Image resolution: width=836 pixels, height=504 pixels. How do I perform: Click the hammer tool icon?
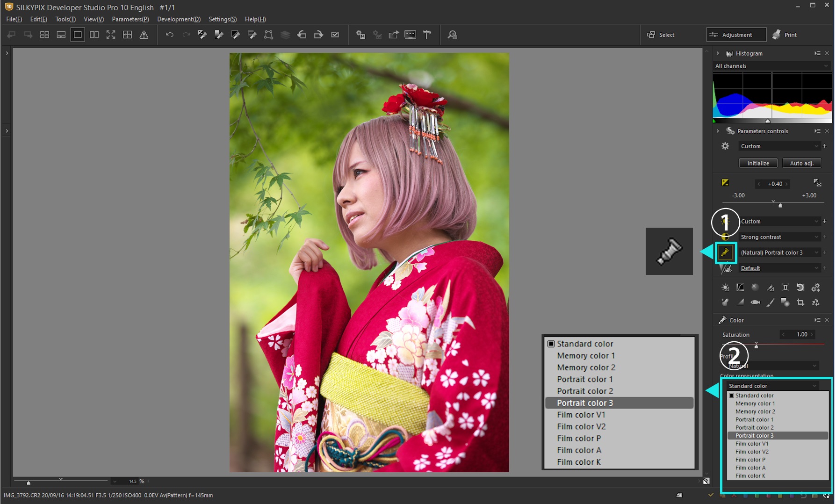[427, 35]
